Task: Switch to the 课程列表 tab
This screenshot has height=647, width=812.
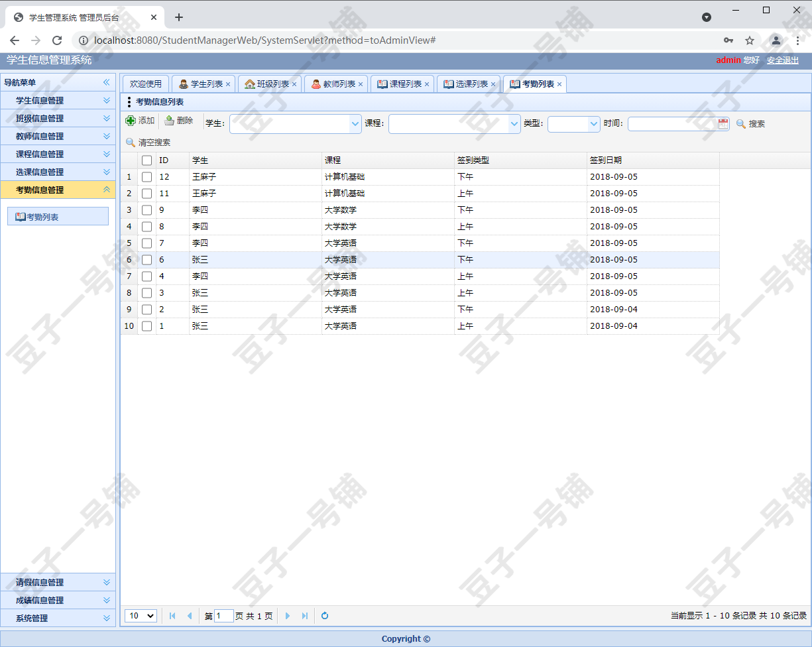Action: coord(401,84)
